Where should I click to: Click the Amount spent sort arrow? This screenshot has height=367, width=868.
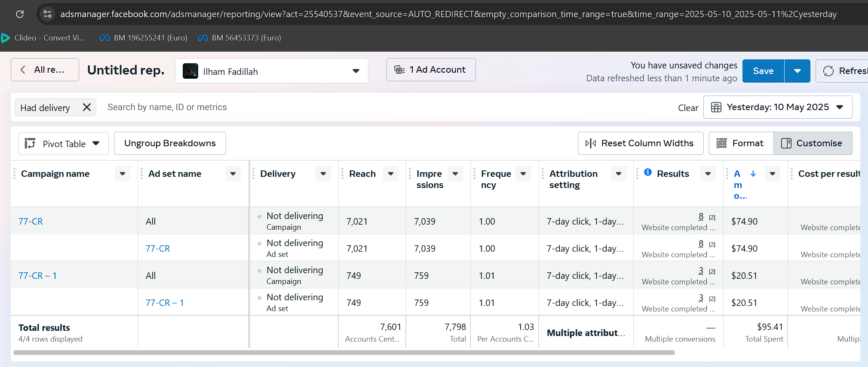click(753, 174)
